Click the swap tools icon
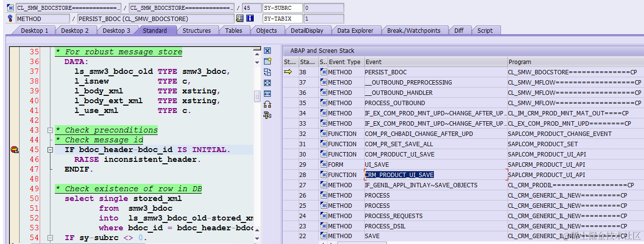644x244 pixels. [267, 104]
